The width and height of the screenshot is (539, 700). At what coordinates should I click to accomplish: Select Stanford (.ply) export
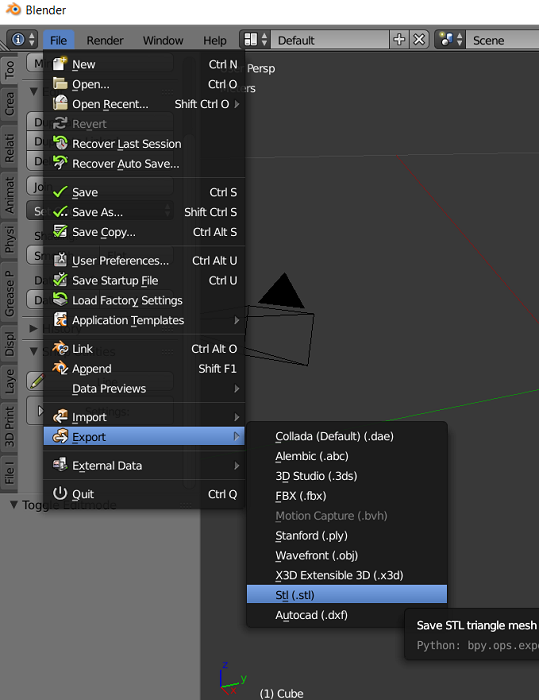(347, 535)
